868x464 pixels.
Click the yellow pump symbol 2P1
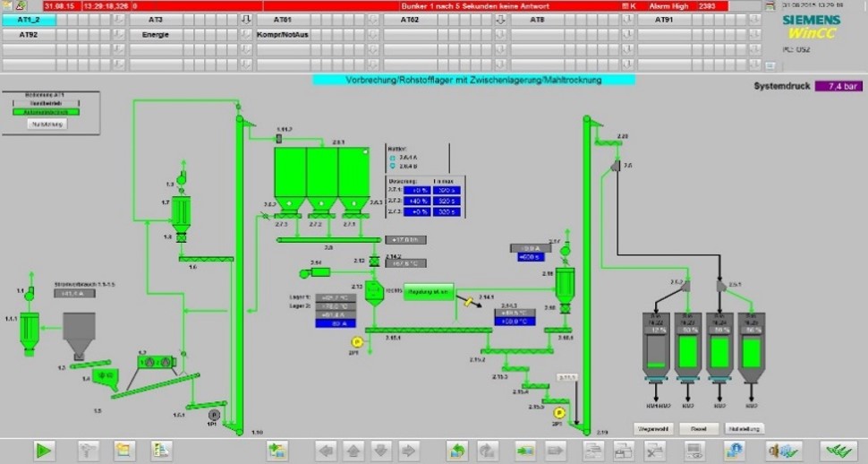356,342
